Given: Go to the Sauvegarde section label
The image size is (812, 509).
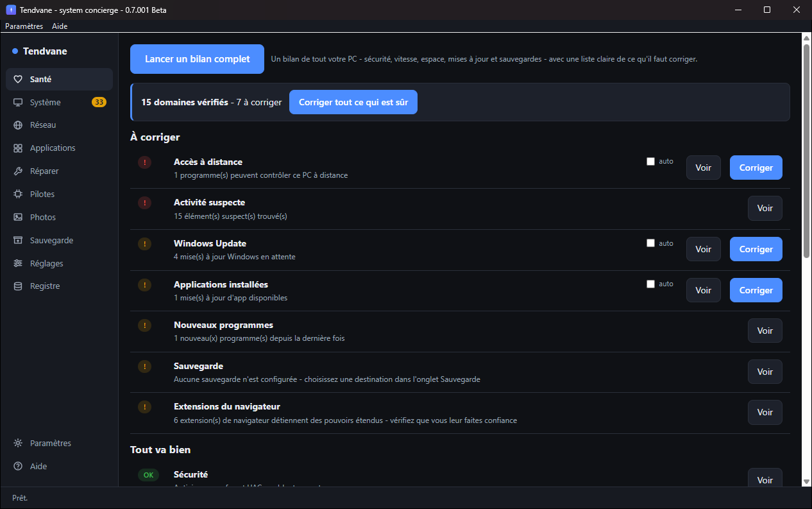Looking at the screenshot, I should coord(51,241).
